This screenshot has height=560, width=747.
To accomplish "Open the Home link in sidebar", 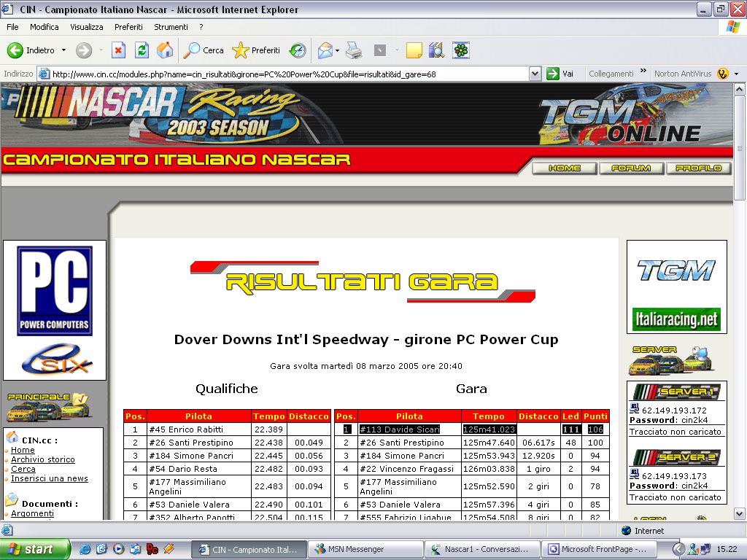I will (x=23, y=450).
